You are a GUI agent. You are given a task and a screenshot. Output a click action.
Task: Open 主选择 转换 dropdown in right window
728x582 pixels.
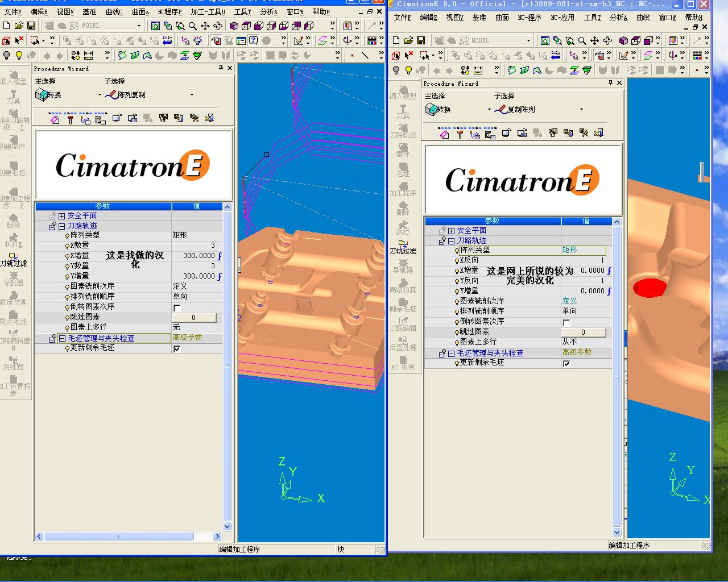(489, 110)
